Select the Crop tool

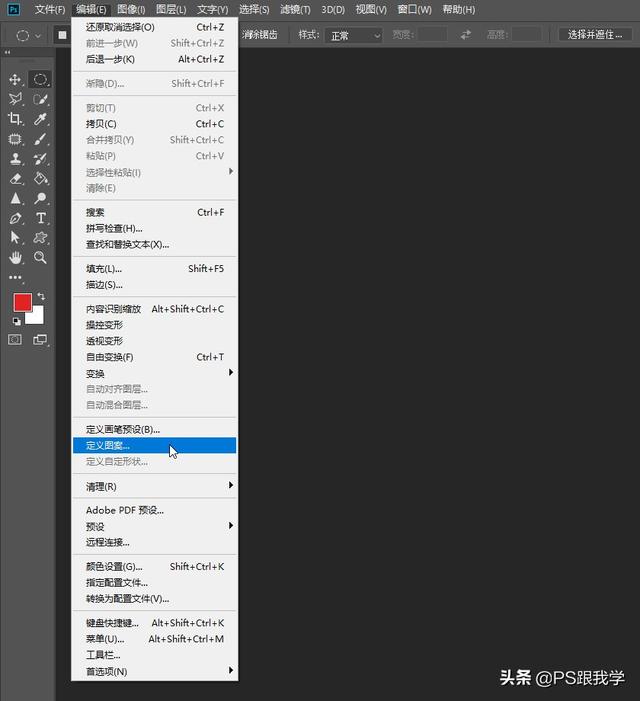tap(15, 119)
